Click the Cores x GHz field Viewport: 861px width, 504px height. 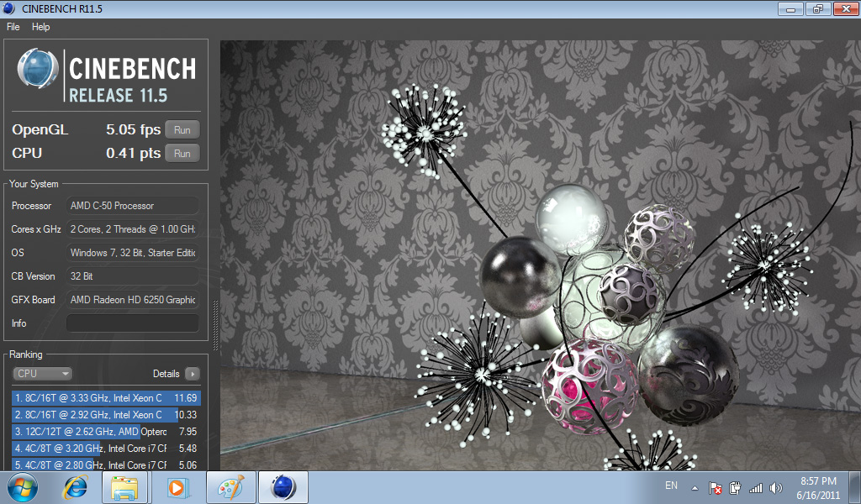coord(132,229)
